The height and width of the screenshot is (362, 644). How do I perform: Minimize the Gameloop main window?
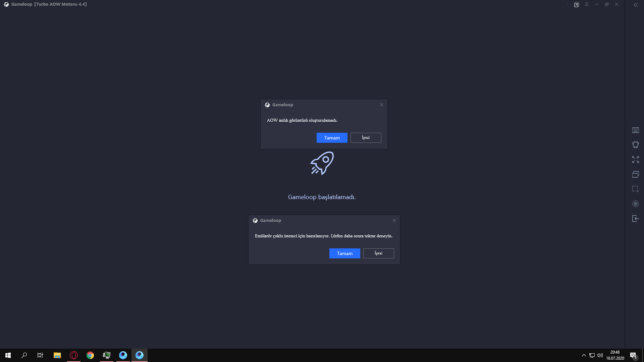click(x=596, y=4)
